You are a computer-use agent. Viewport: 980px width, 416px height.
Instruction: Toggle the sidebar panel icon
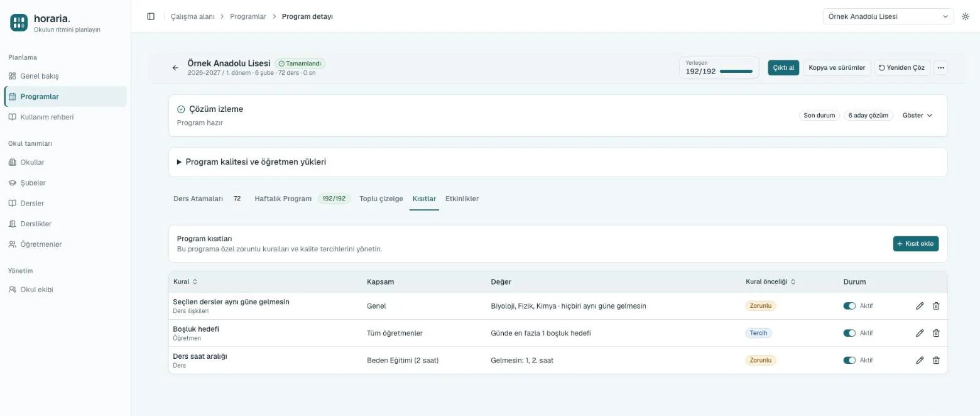pos(151,16)
